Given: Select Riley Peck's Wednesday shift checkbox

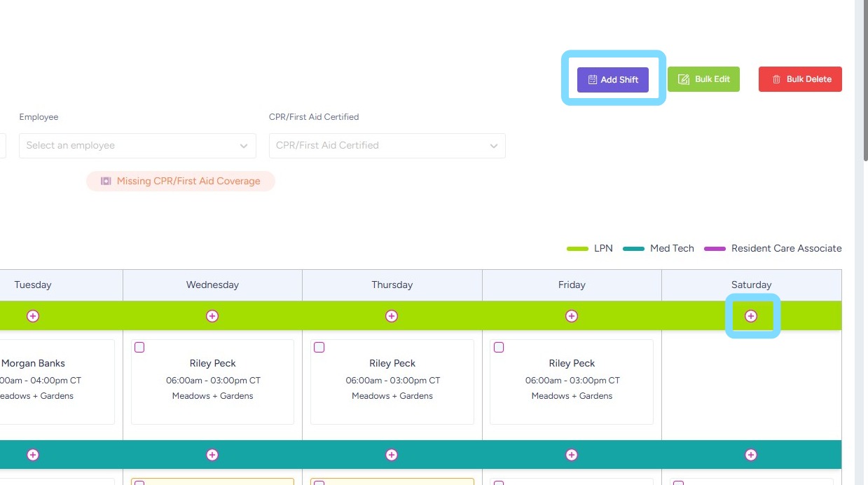Looking at the screenshot, I should click(x=139, y=348).
